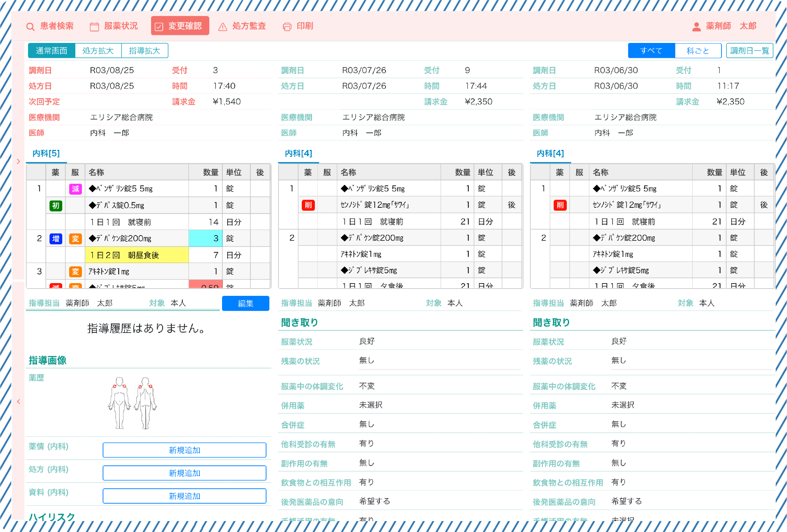Click red 削 badge in R03/07/26 prescription
This screenshot has height=532, width=787.
click(308, 205)
